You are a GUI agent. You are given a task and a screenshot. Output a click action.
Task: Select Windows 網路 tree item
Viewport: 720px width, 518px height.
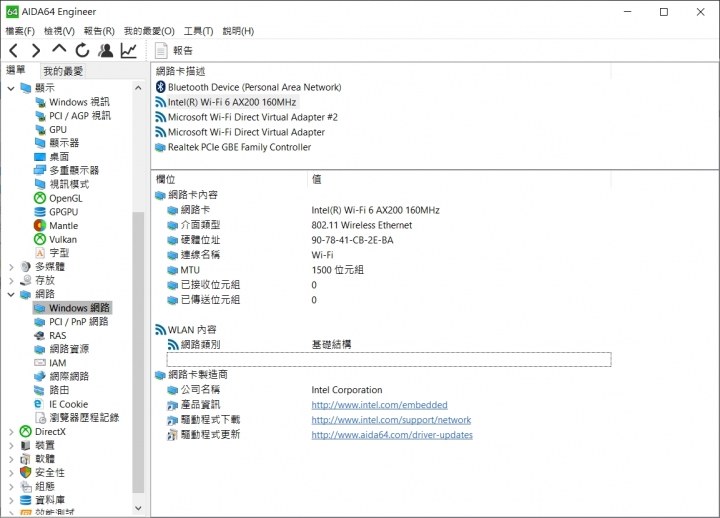(x=79, y=308)
